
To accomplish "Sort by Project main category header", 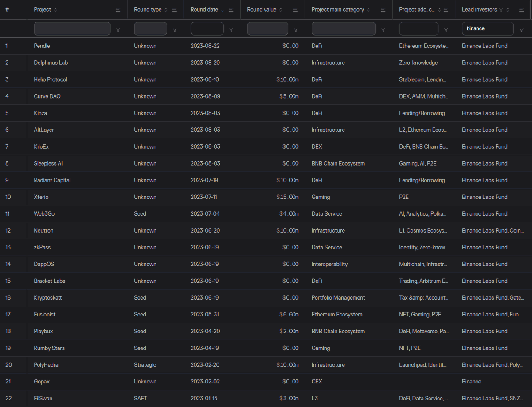I will click(338, 10).
